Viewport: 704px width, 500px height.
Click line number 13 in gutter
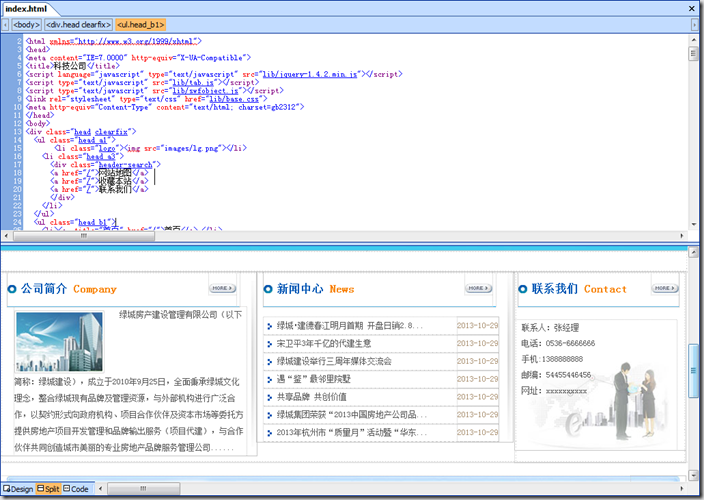pyautogui.click(x=17, y=132)
